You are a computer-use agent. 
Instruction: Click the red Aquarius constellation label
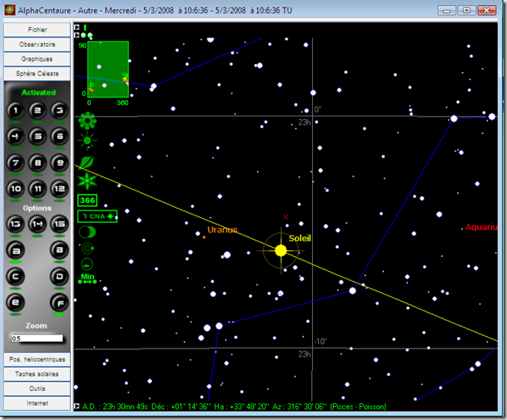[x=481, y=227]
